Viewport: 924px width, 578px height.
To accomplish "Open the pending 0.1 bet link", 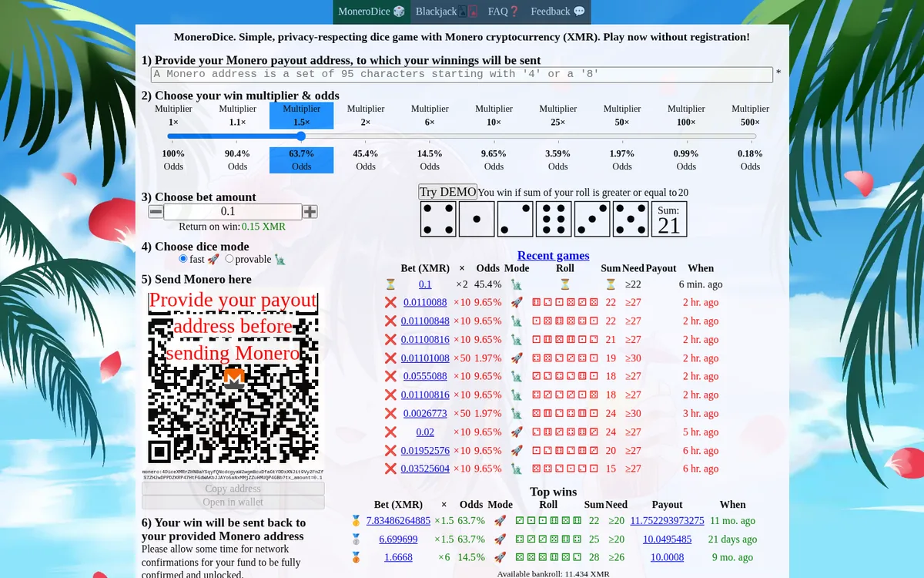I will point(425,284).
